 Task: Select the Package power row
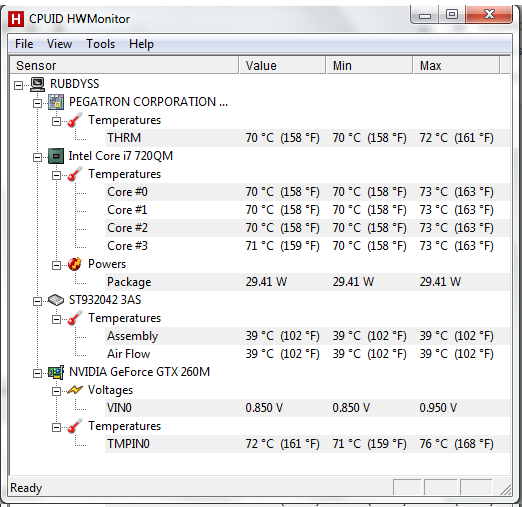pos(307,282)
